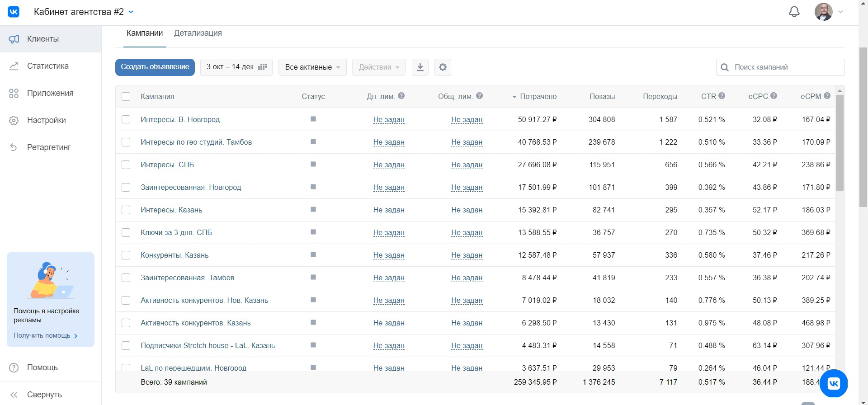Open the Активность конкурентов. Казань campaign link
Screen dimensions: 868x405
tap(195, 323)
